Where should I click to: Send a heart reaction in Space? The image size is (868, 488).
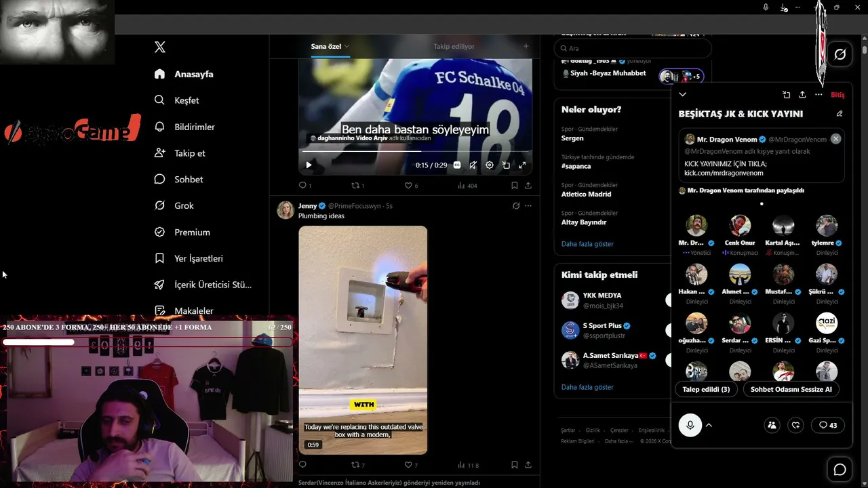[796, 425]
